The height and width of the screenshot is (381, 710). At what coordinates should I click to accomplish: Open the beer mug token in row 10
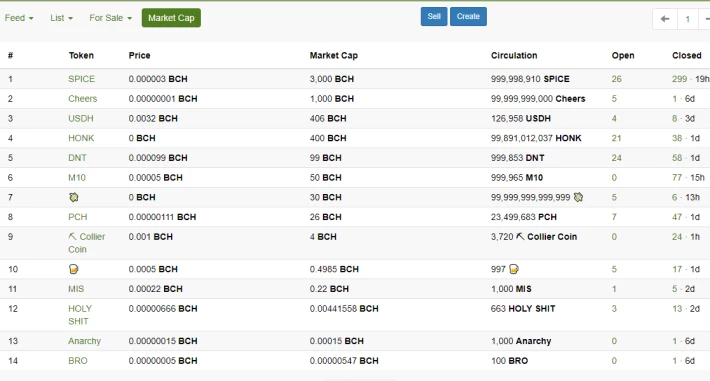tap(73, 269)
